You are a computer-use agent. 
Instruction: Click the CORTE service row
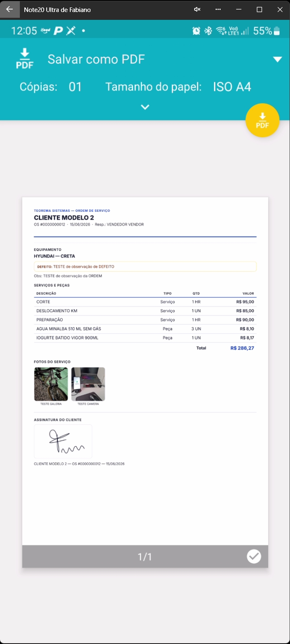[x=145, y=302]
